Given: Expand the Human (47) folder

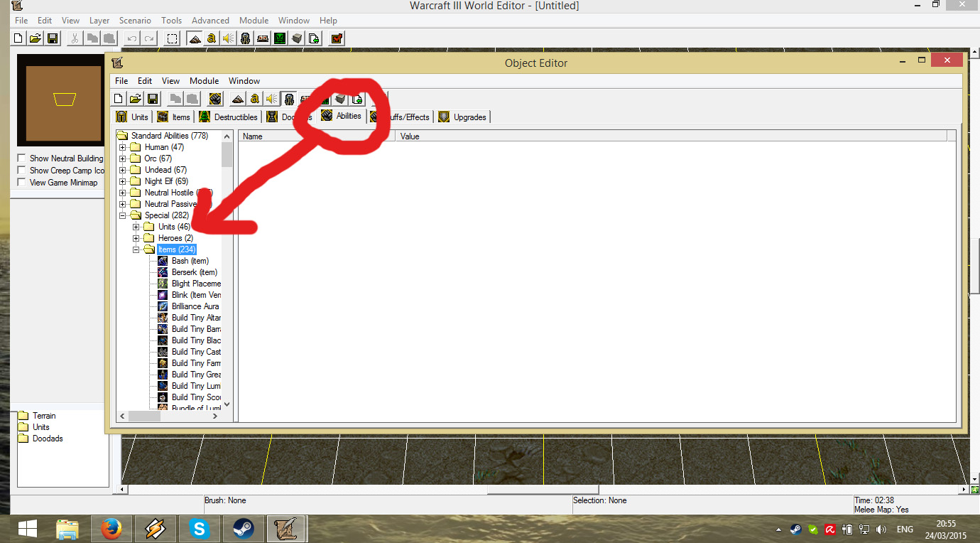Looking at the screenshot, I should point(123,147).
